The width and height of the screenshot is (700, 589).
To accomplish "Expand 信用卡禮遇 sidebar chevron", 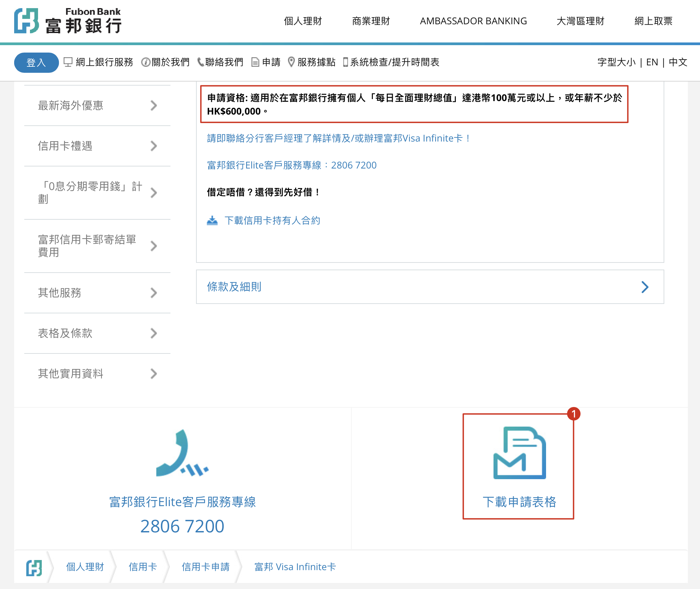I will (x=154, y=146).
